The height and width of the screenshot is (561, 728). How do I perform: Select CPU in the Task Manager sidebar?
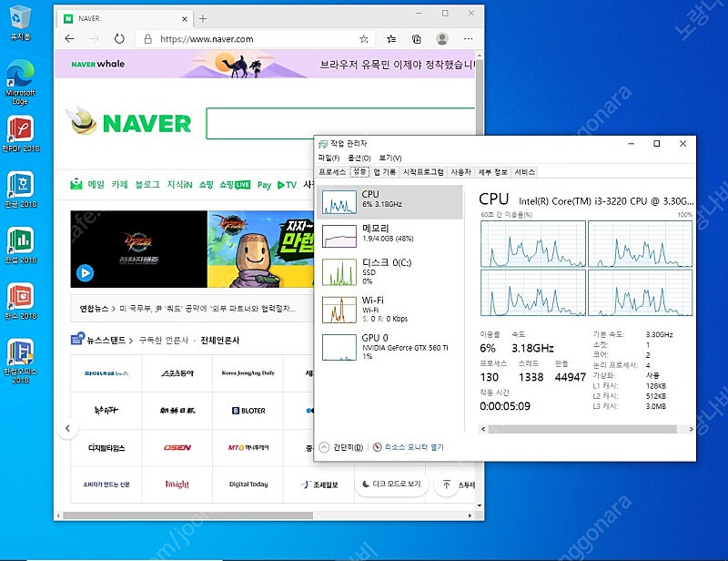pyautogui.click(x=390, y=202)
